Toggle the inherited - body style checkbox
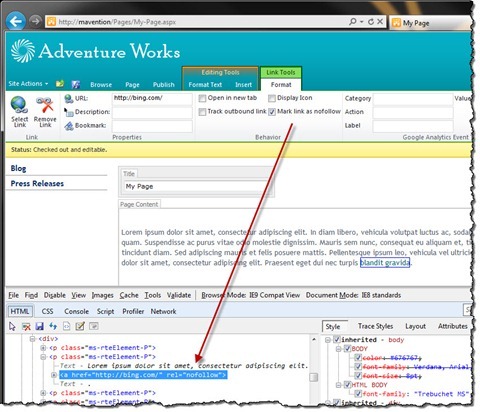Viewport: 480px width, 412px height. tap(337, 340)
